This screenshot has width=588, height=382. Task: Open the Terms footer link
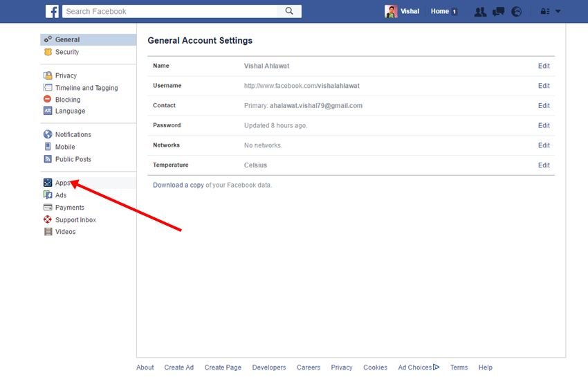click(459, 367)
